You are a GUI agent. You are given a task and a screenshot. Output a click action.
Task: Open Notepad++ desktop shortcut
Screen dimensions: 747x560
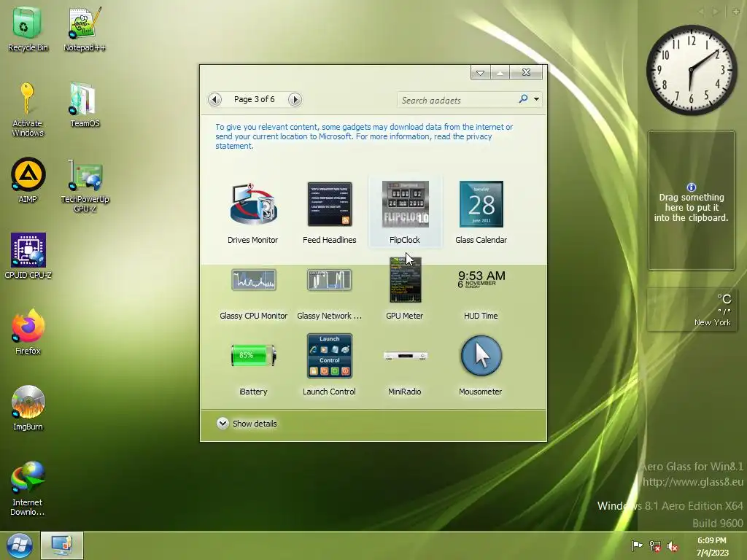pos(85,29)
